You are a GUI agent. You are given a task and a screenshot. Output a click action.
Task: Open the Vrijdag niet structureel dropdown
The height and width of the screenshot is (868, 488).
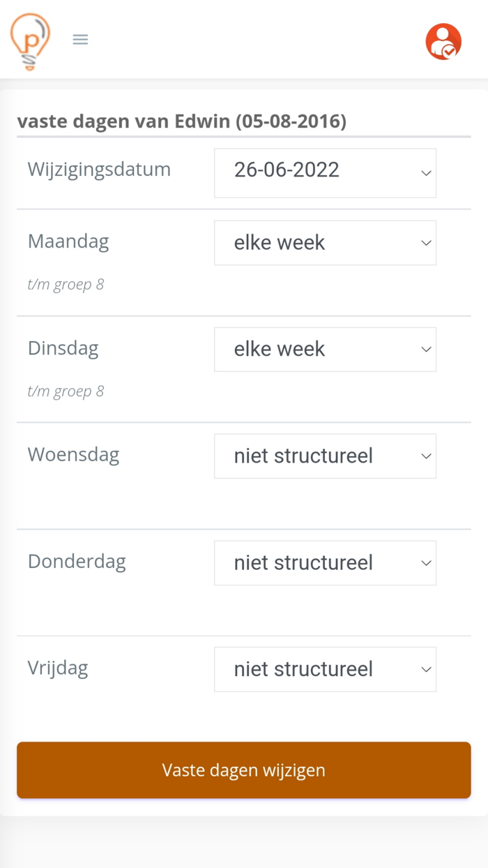point(325,668)
